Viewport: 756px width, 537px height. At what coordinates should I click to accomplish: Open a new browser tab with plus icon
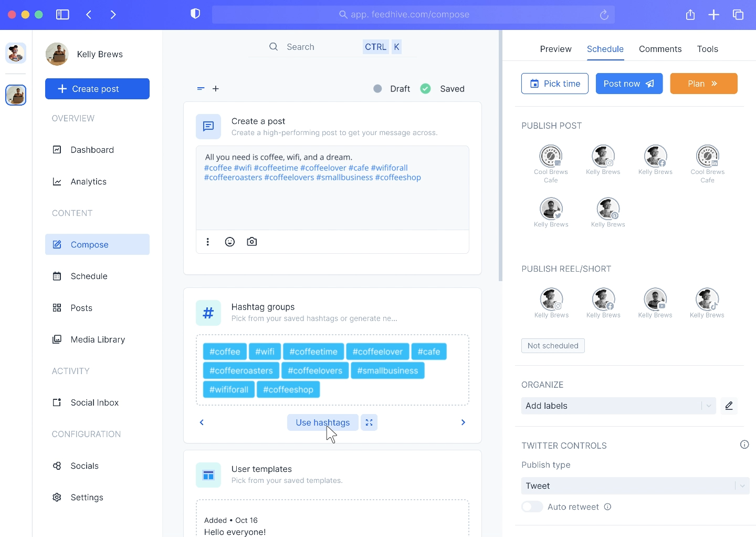point(714,15)
